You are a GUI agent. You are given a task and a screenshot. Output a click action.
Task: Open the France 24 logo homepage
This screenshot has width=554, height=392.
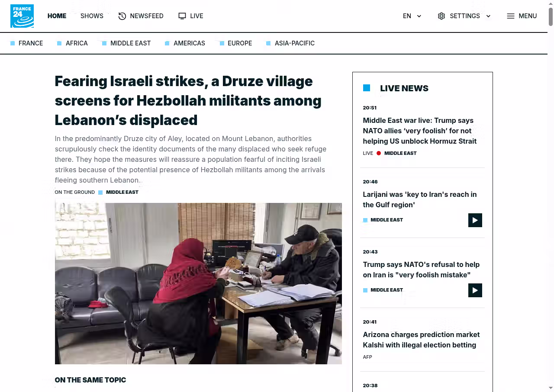pyautogui.click(x=22, y=16)
